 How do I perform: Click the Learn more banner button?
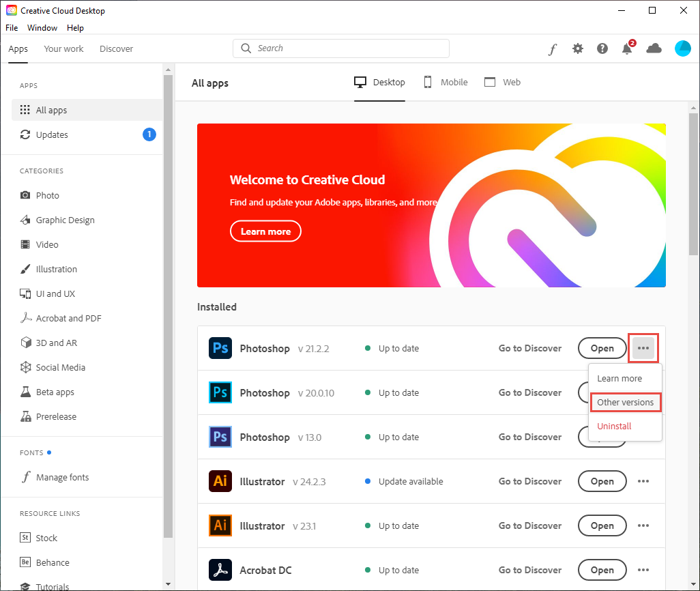tap(265, 231)
